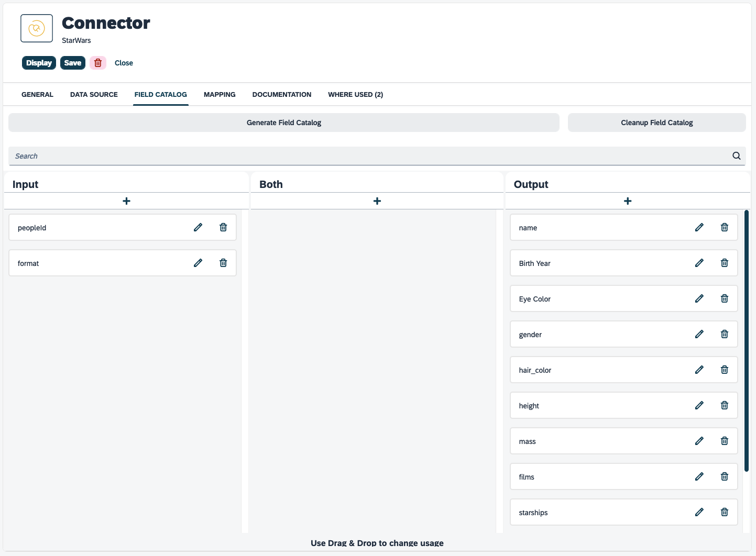Viewport: 756px width, 556px height.
Task: Add a new field to the Input column
Action: 126,201
